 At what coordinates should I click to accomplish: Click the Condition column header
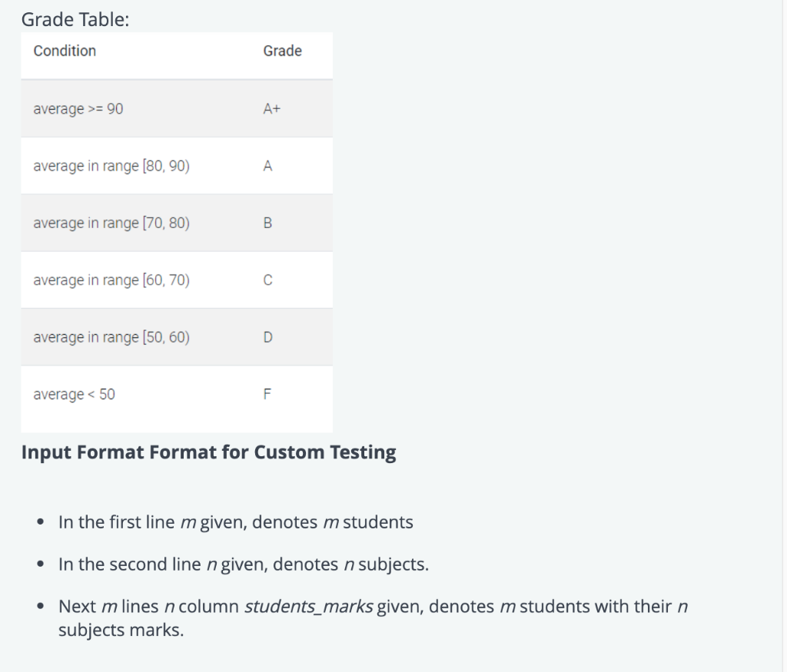65,51
